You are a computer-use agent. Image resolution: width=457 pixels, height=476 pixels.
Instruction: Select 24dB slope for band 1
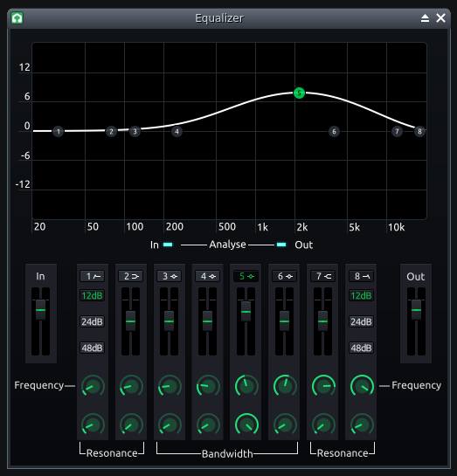tap(93, 321)
